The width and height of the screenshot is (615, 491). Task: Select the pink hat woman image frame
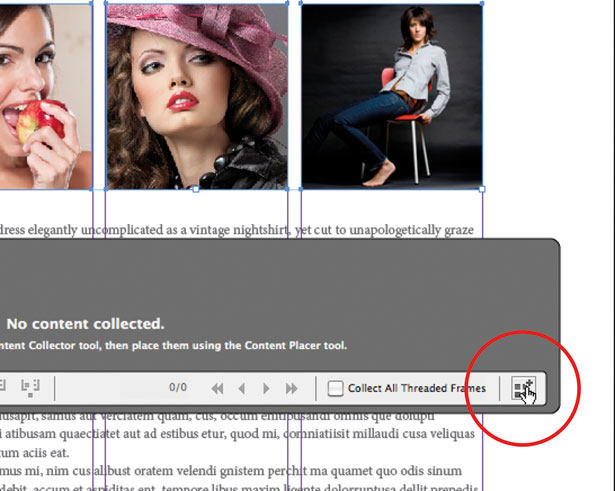(197, 96)
